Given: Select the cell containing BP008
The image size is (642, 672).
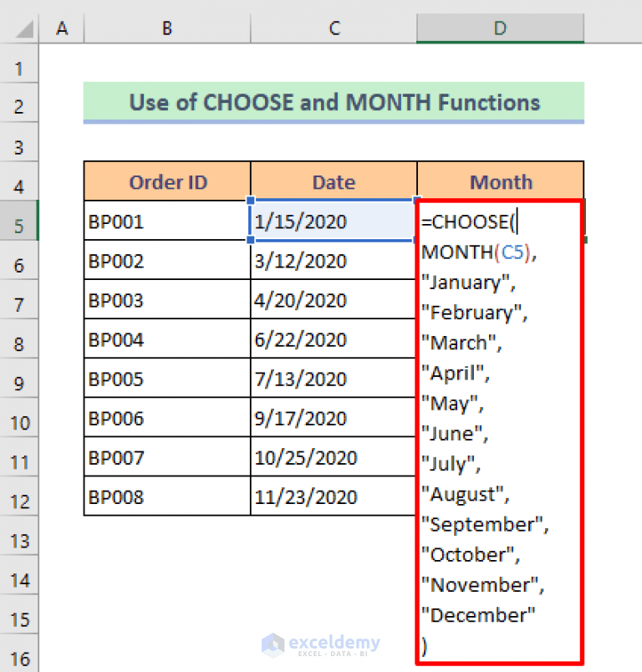Looking at the screenshot, I should point(167,496).
